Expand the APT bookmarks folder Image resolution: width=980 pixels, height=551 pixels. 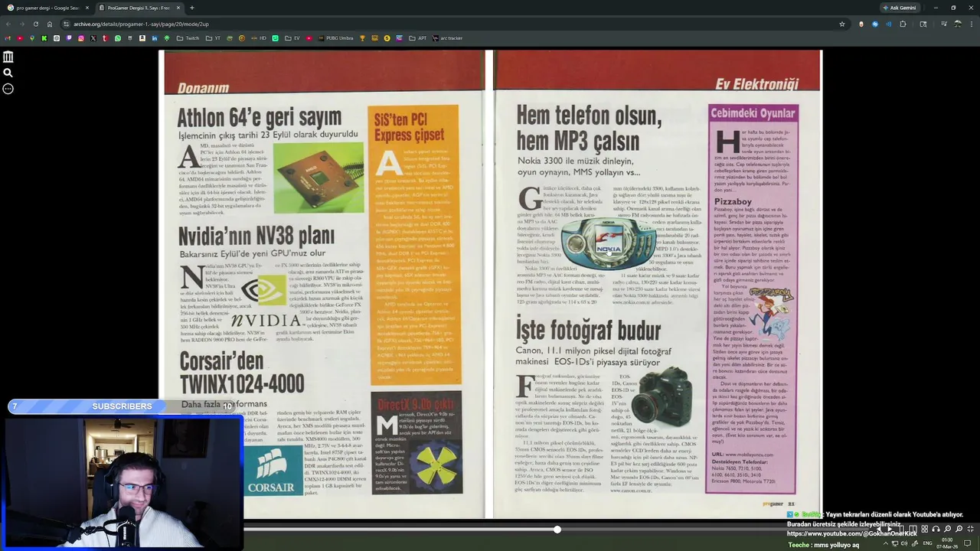(417, 38)
